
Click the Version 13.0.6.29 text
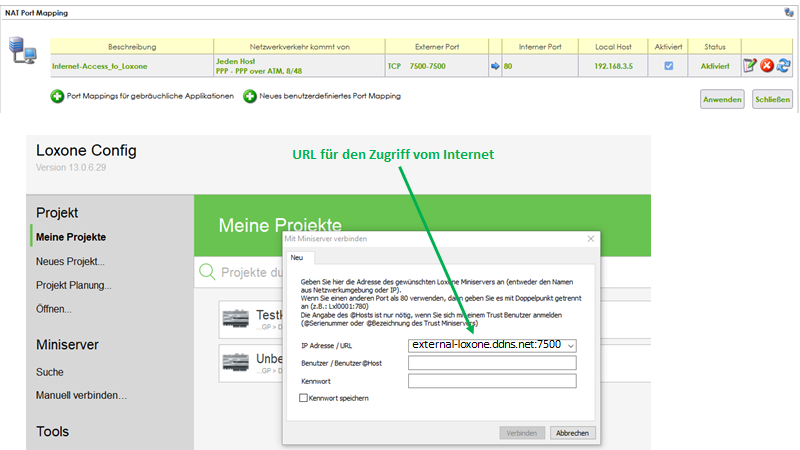[71, 167]
